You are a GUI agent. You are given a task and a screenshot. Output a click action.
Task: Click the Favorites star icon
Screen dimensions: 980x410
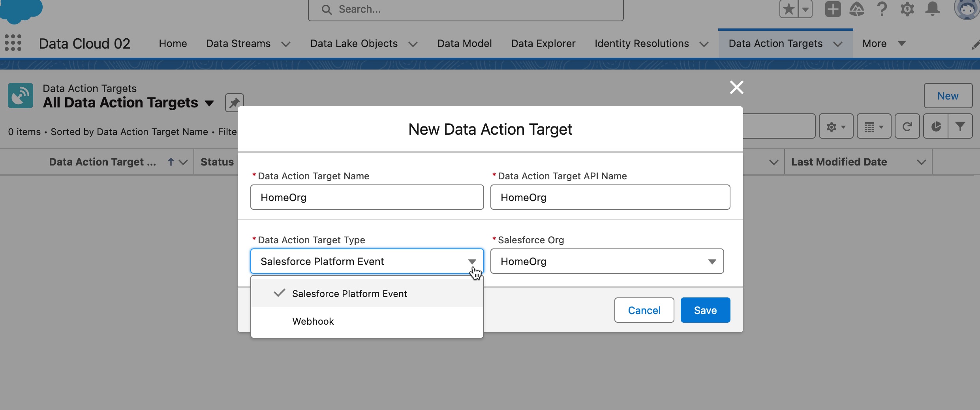tap(789, 9)
